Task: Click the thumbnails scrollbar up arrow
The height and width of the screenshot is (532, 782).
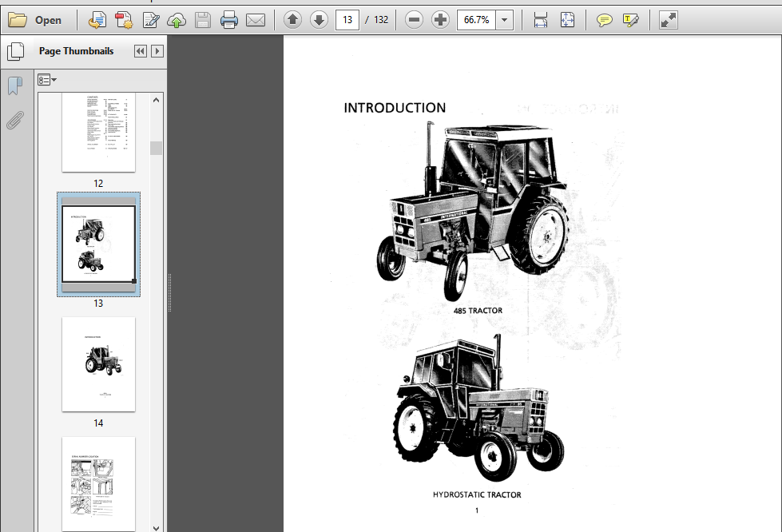Action: (x=156, y=100)
